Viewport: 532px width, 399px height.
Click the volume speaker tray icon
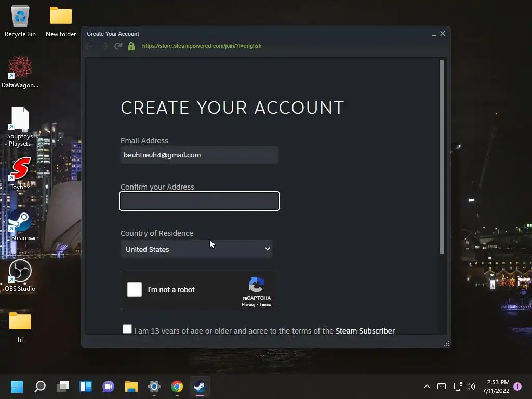click(471, 387)
